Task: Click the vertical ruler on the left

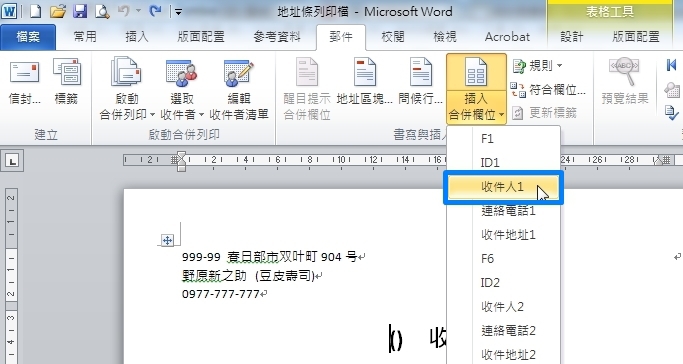Action: click(11, 276)
